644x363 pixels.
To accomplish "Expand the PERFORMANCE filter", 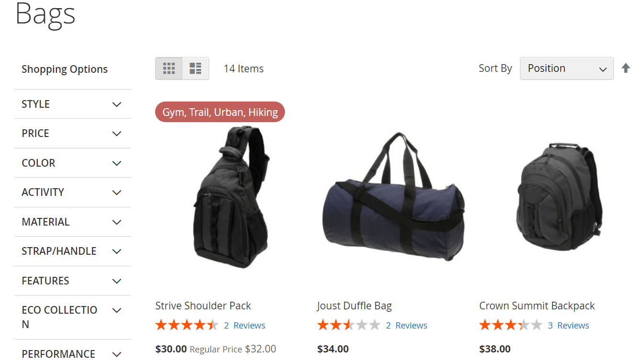I will coord(72,354).
